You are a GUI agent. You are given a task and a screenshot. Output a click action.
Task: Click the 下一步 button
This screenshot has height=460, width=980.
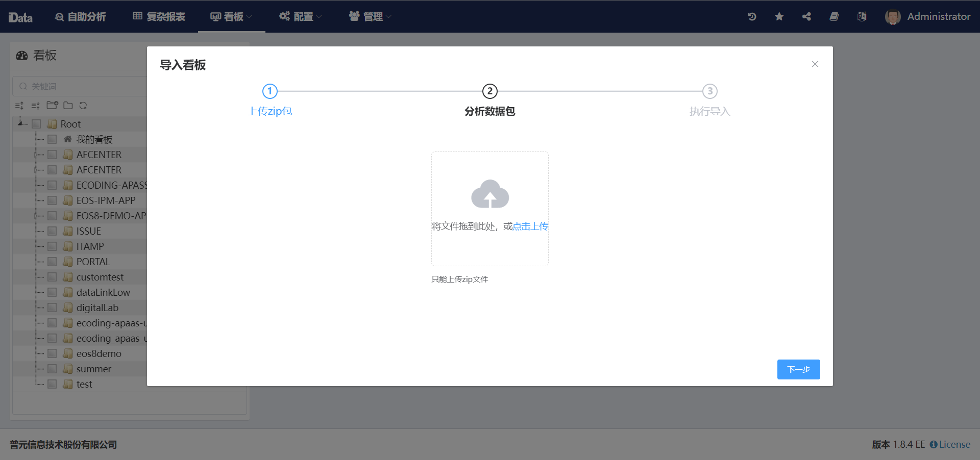pyautogui.click(x=798, y=369)
